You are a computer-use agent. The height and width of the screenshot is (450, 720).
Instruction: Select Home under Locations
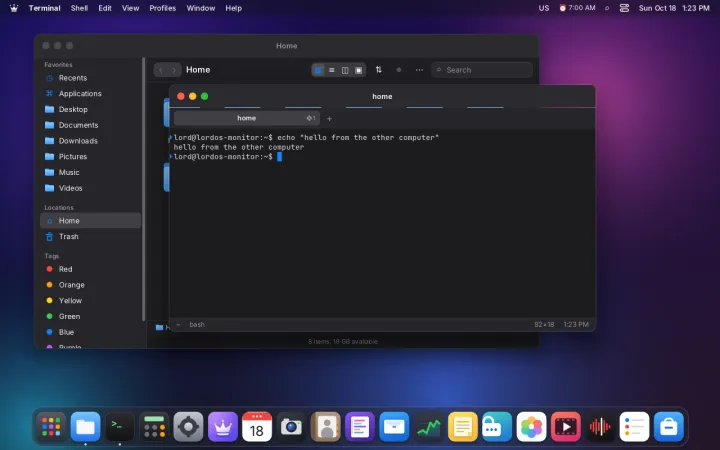click(90, 221)
